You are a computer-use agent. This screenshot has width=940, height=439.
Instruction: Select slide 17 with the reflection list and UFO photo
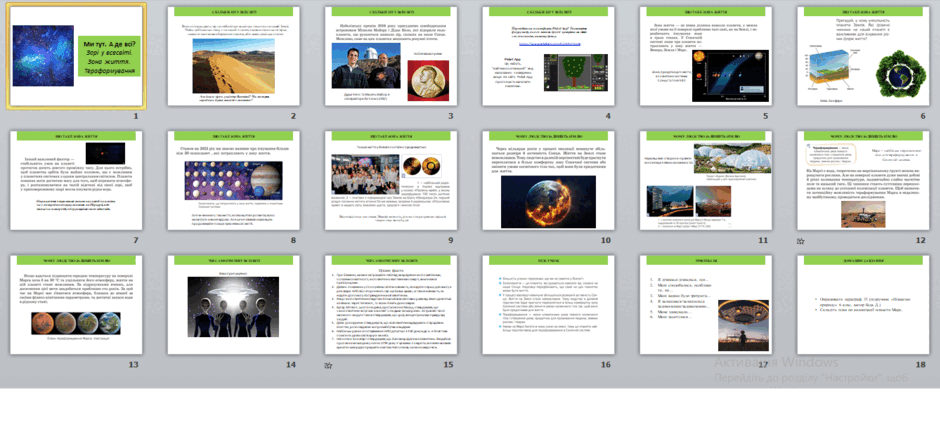[706, 305]
